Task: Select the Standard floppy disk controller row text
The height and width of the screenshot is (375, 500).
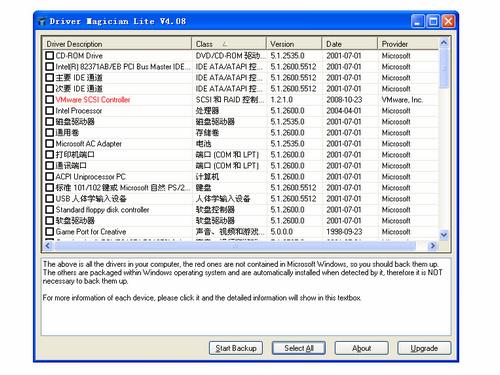Action: tap(102, 210)
